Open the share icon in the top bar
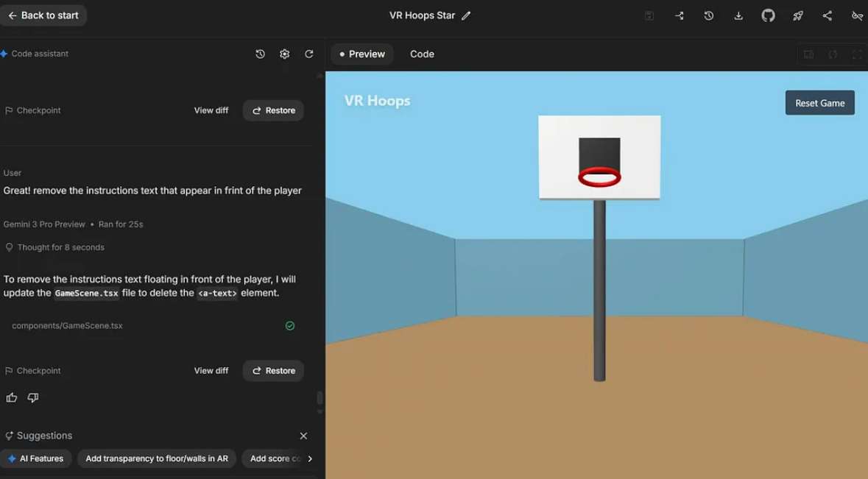Image resolution: width=868 pixels, height=479 pixels. [828, 15]
